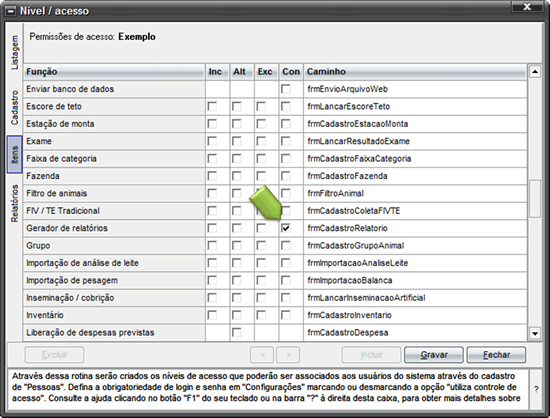Viewport: 550px width, 418px height.
Task: Check Con for Enviar banco de dados
Action: pos(286,89)
